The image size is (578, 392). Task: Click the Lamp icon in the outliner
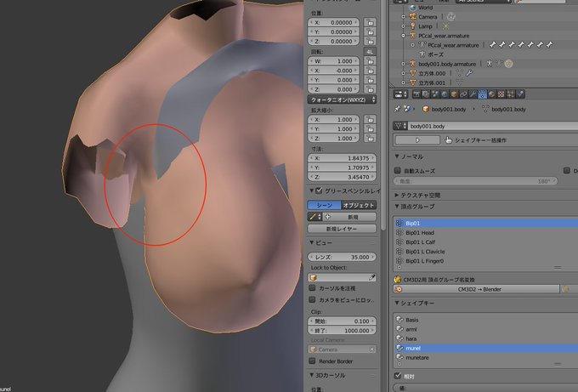[x=413, y=26]
